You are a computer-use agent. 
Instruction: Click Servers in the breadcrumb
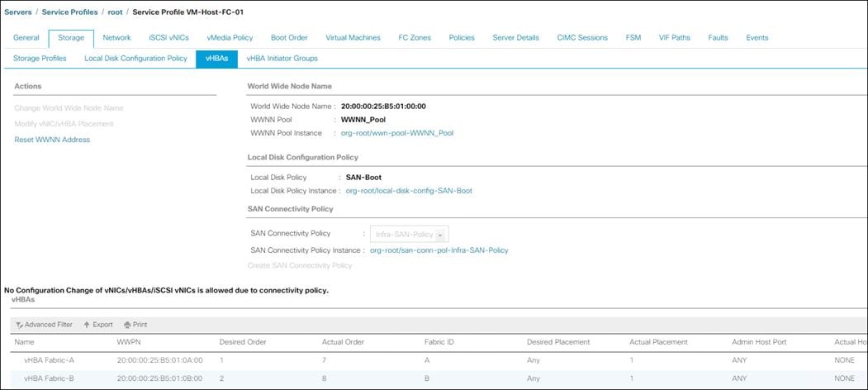click(17, 12)
